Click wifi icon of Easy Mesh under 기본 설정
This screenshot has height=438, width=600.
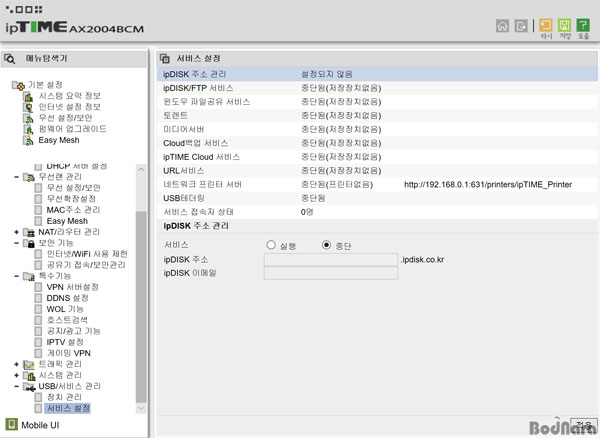(28, 141)
